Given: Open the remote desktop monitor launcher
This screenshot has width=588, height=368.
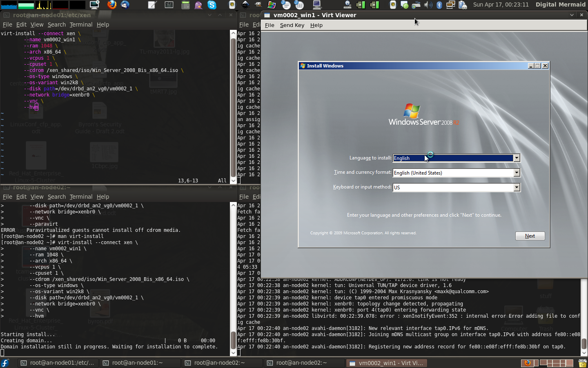Looking at the screenshot, I should 95,5.
